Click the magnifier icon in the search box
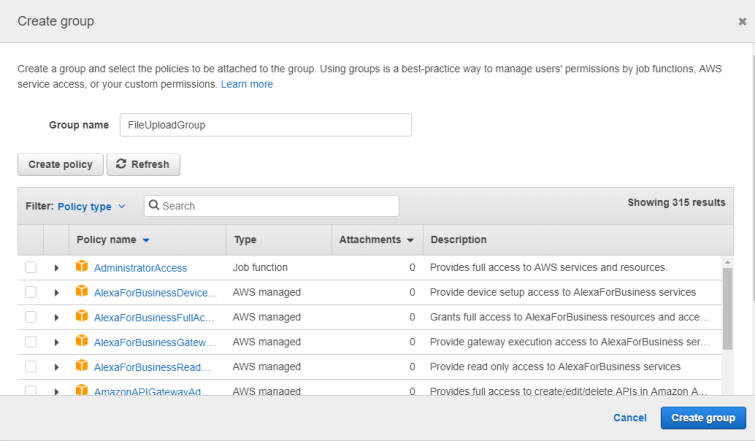Screen dimensions: 755x441 [154, 206]
